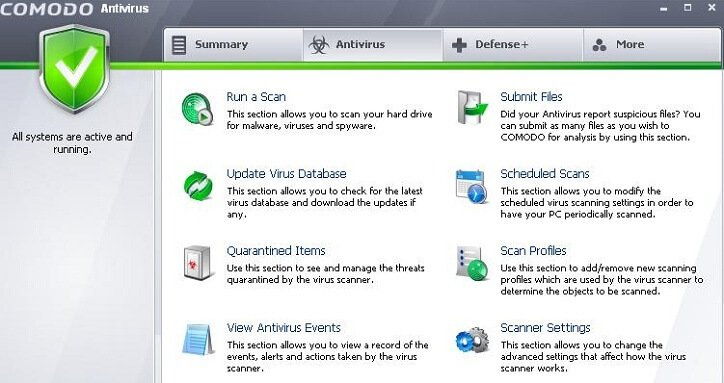724x383 pixels.
Task: Click the Scheduled Scans heading link
Action: point(545,174)
